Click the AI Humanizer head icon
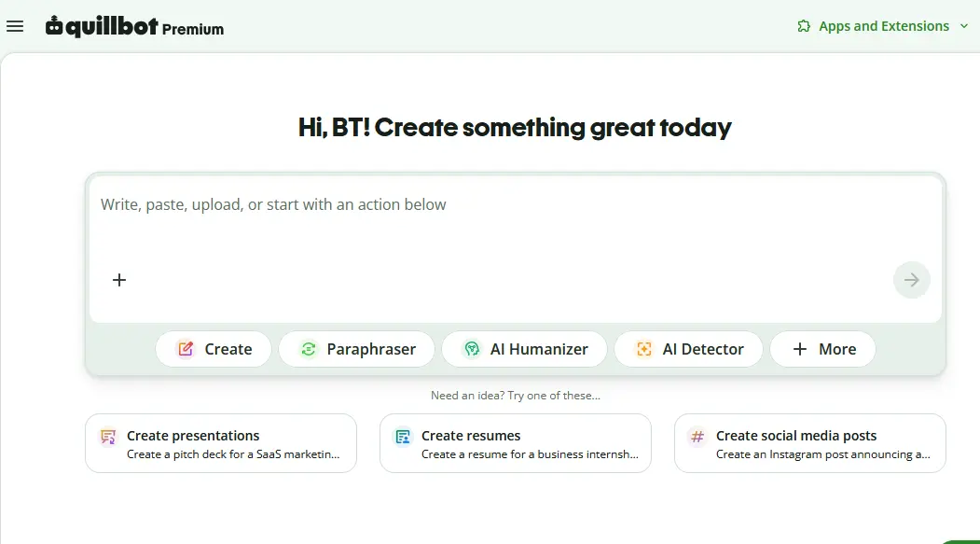 [x=472, y=349]
